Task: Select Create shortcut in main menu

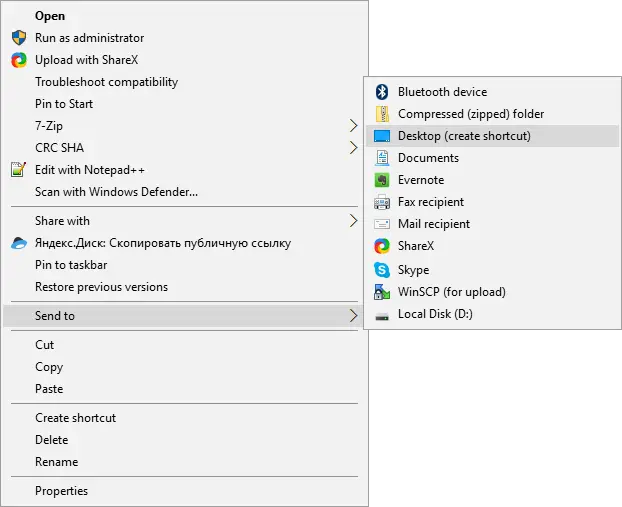Action: pyautogui.click(x=184, y=418)
